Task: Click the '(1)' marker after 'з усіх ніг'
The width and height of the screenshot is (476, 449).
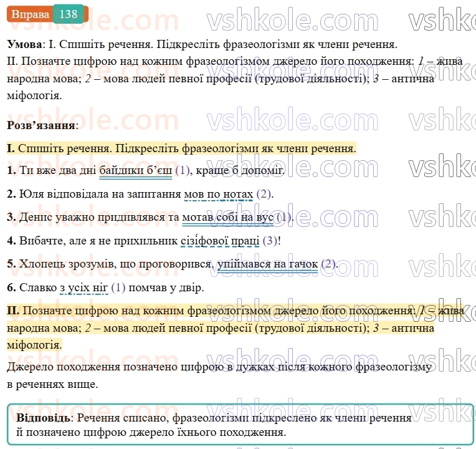Action: click(x=118, y=287)
